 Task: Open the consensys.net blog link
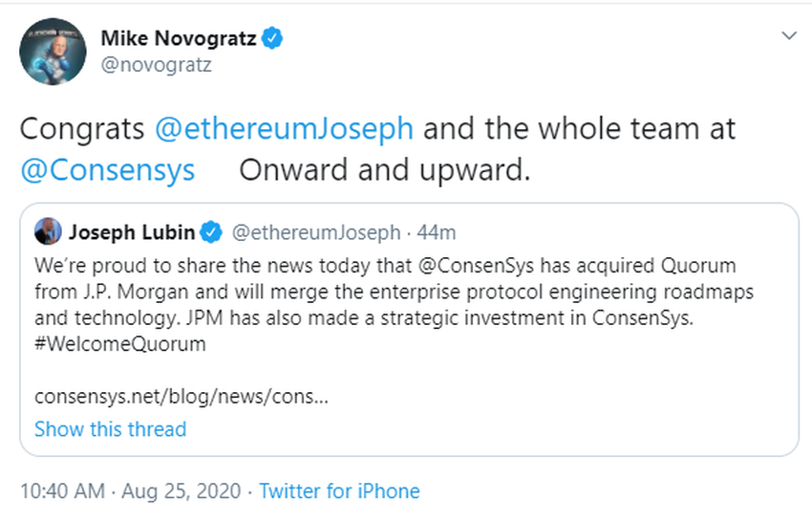point(182,395)
